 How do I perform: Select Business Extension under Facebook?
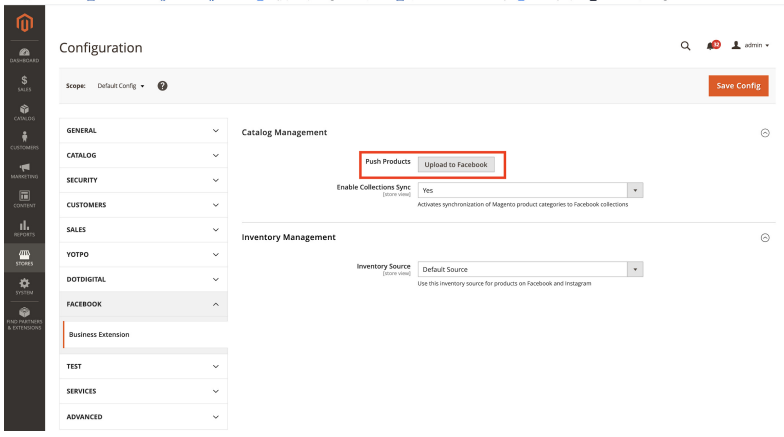tap(145, 334)
